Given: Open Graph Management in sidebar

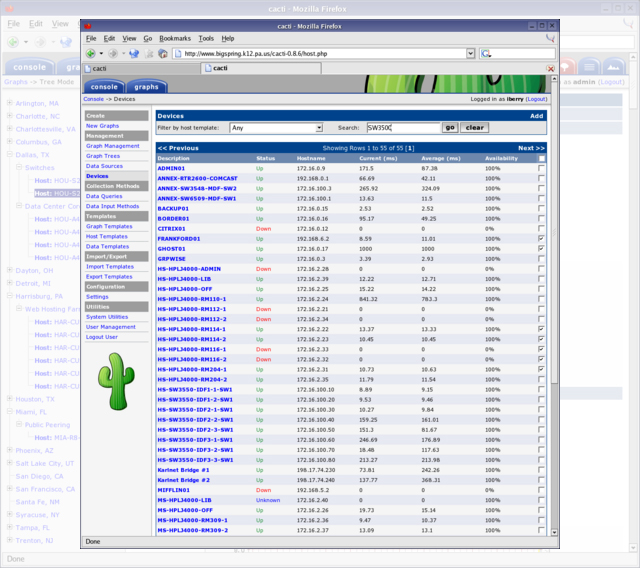Looking at the screenshot, I should click(x=113, y=146).
